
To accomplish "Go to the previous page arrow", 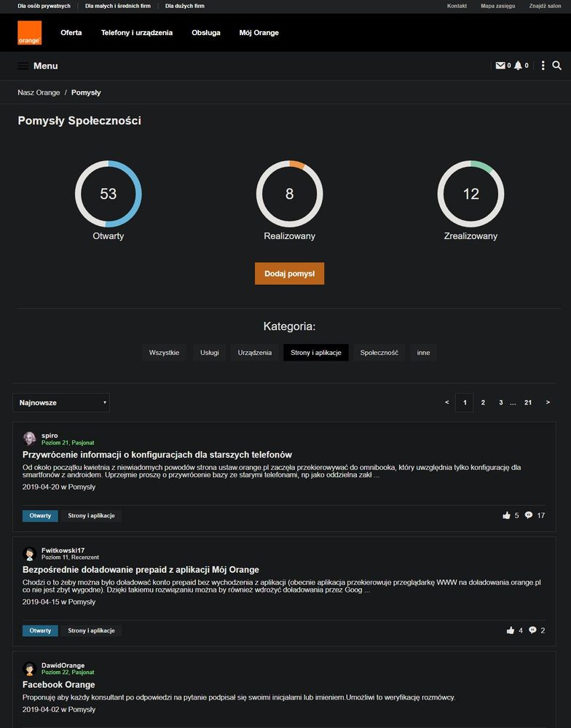I will [446, 402].
